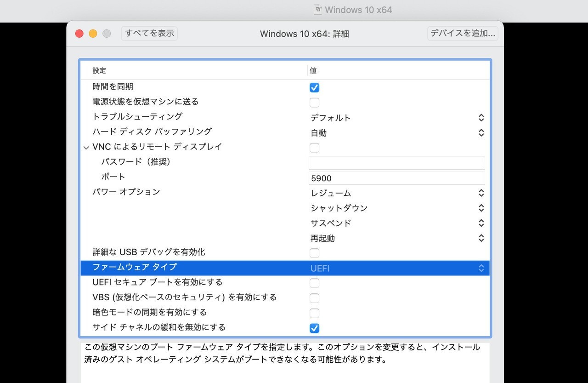Click the Windows 10 x64: 詳細 window title

click(305, 34)
